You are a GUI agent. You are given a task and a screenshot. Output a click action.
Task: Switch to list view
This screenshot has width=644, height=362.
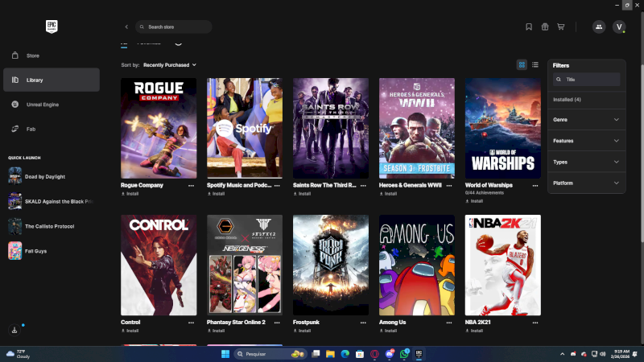pos(535,64)
